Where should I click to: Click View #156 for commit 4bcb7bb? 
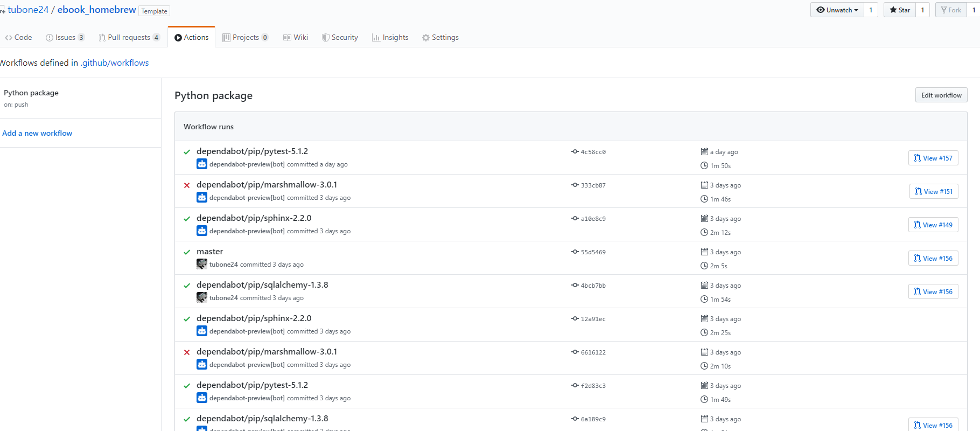[933, 291]
